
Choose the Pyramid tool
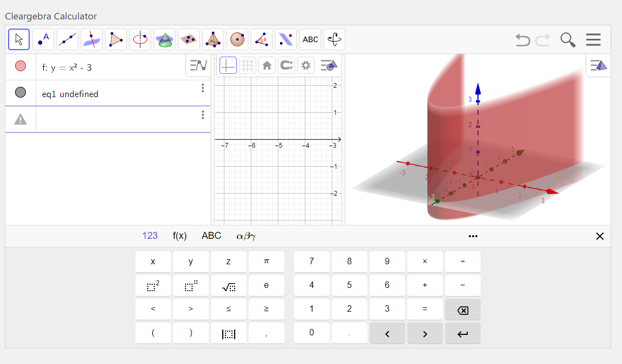(x=213, y=39)
